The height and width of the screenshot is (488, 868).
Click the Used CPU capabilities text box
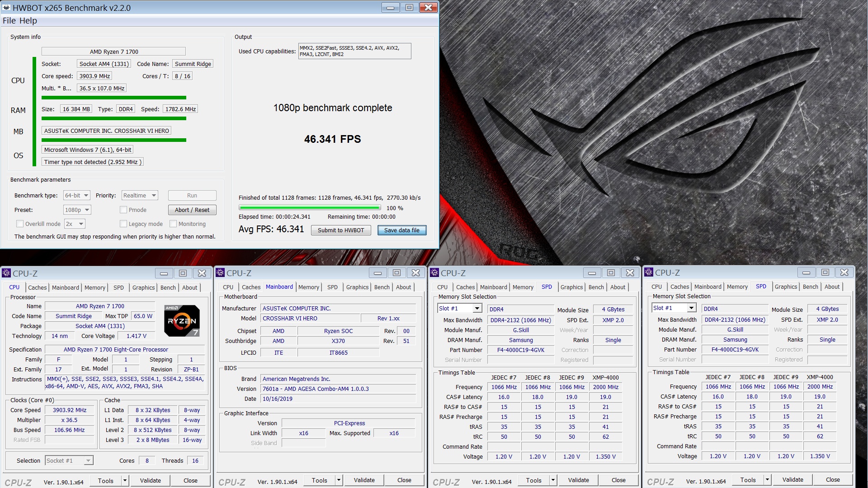(x=355, y=51)
